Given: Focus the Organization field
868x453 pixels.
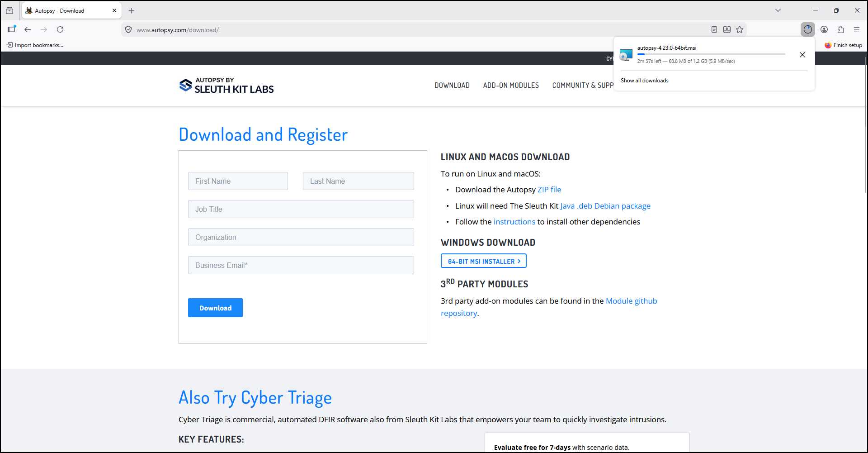Looking at the screenshot, I should point(301,237).
